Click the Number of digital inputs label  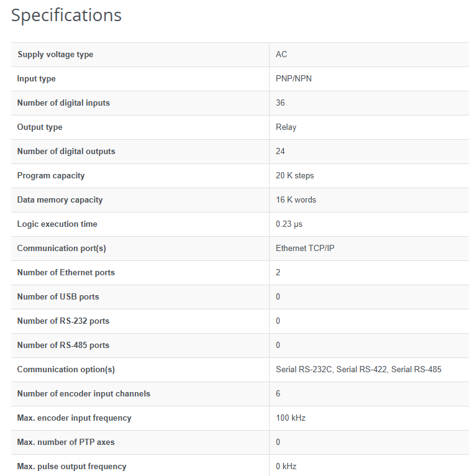tap(63, 103)
